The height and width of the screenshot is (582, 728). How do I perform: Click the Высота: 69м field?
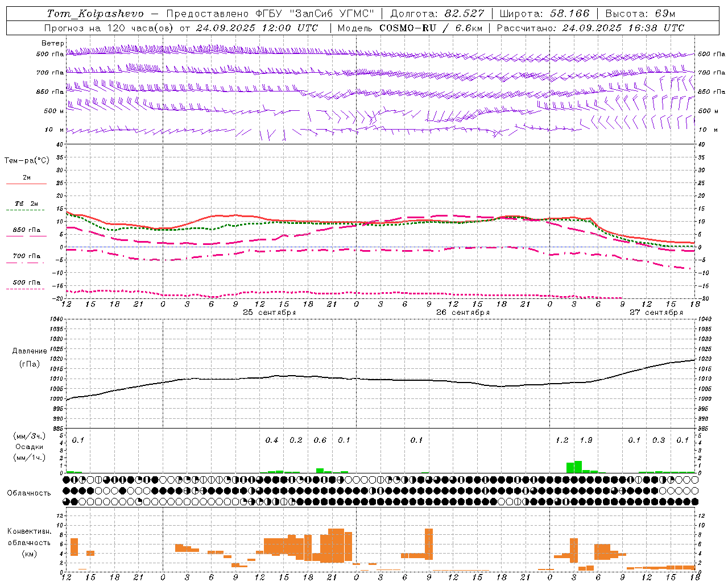[x=640, y=14]
